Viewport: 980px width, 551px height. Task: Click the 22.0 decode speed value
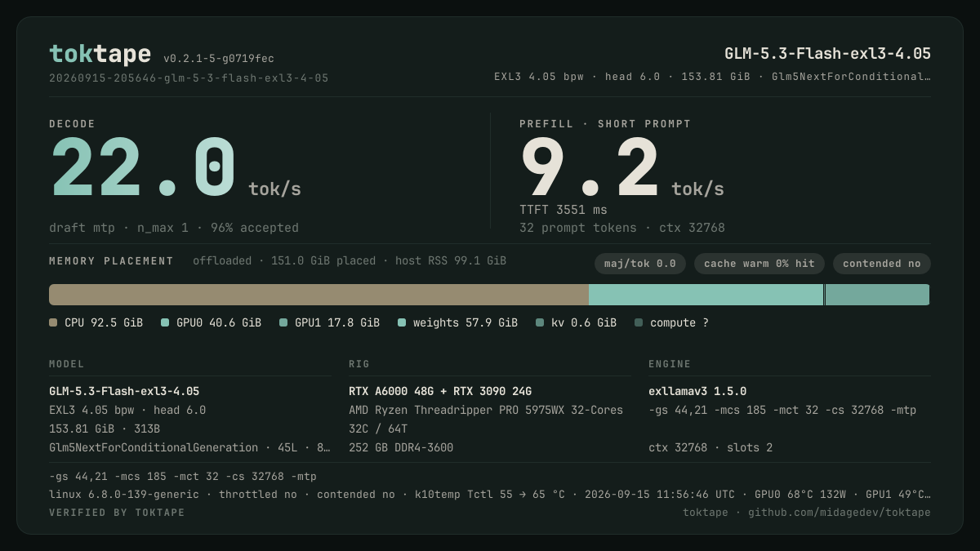[144, 168]
